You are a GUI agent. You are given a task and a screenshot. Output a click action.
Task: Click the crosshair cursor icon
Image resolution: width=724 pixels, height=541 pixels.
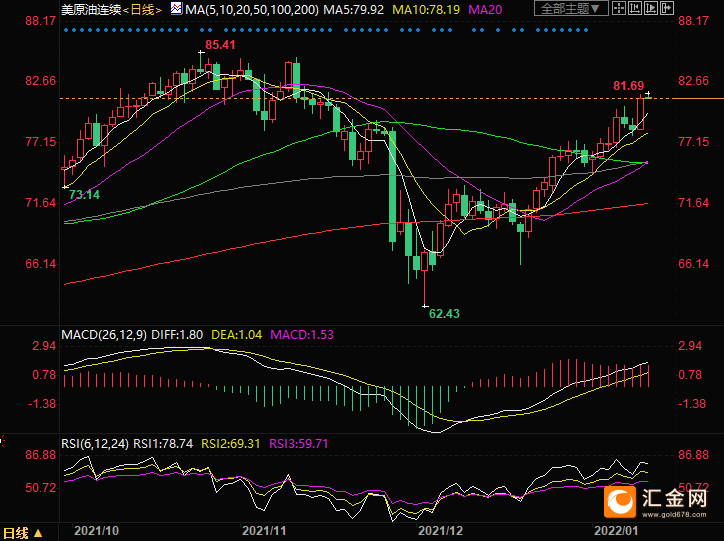pos(619,8)
